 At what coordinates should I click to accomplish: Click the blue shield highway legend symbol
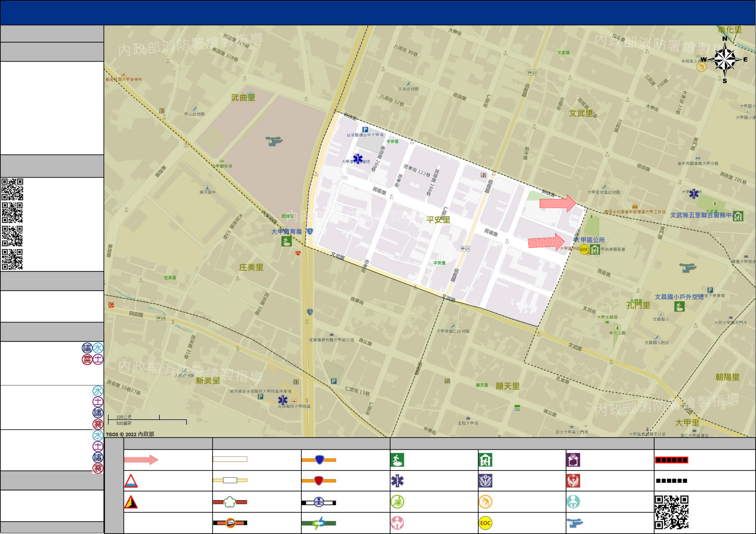(319, 460)
